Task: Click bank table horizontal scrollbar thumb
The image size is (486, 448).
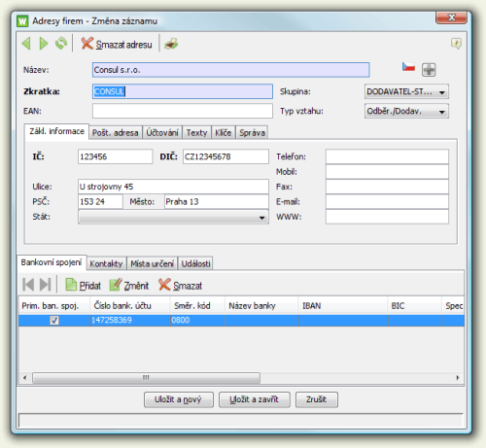Action: [146, 378]
